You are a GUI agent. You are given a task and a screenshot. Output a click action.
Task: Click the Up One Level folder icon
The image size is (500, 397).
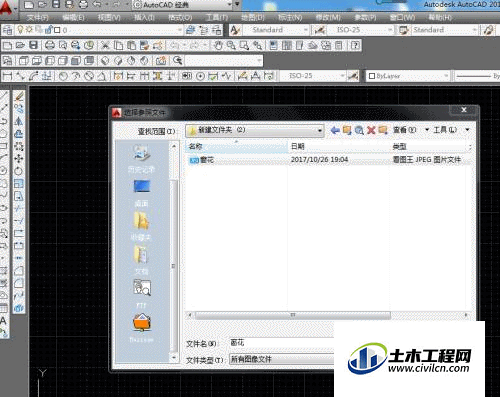[x=347, y=130]
